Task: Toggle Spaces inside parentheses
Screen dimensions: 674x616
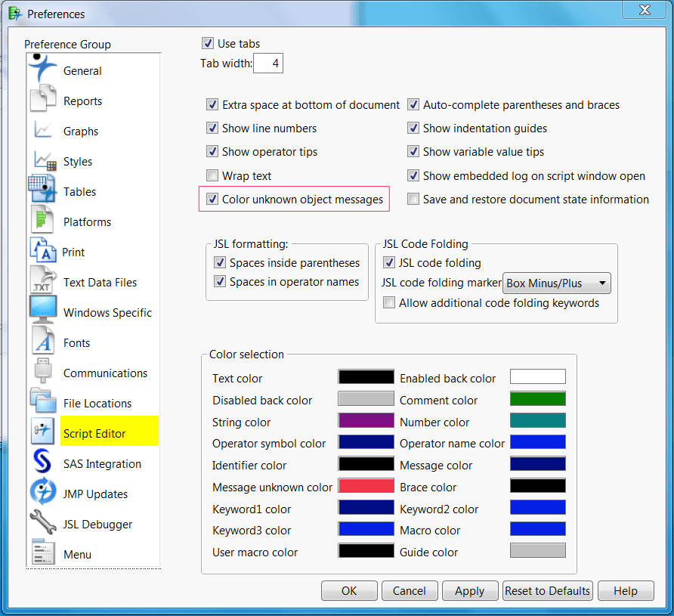Action: point(219,262)
